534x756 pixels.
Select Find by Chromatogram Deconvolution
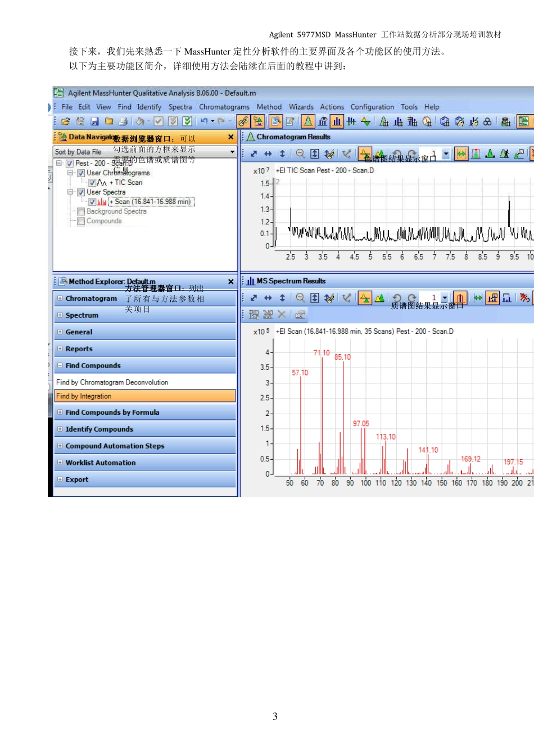click(112, 382)
